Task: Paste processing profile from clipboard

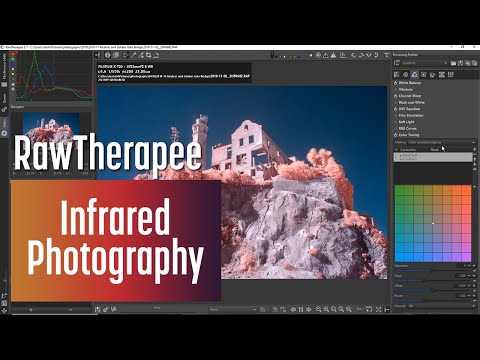Action: click(x=474, y=63)
